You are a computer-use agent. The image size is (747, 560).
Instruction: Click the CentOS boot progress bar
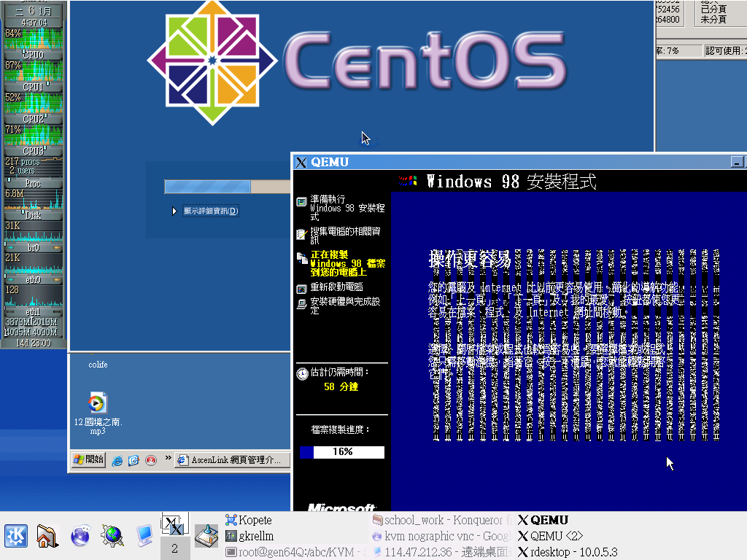(x=228, y=187)
